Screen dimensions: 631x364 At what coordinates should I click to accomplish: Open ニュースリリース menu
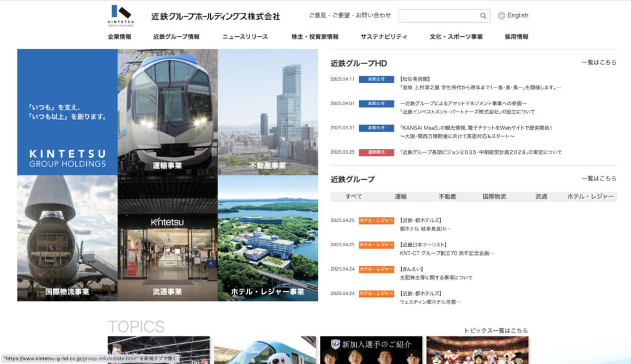coord(245,36)
